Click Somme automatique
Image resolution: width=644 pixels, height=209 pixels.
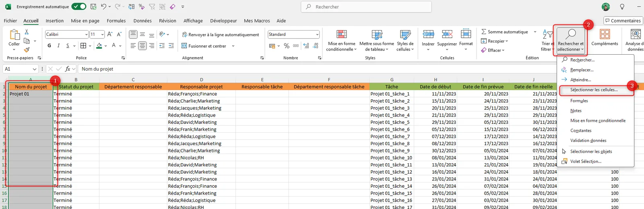(x=505, y=32)
